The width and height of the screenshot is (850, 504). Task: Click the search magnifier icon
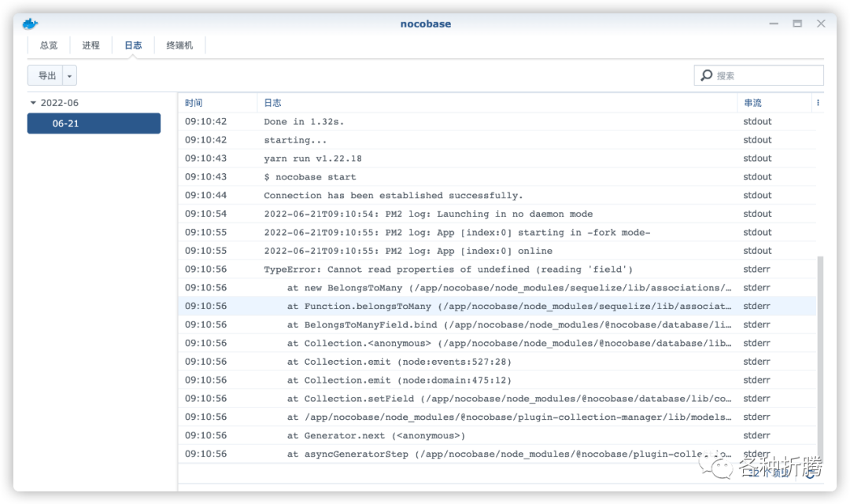(706, 75)
